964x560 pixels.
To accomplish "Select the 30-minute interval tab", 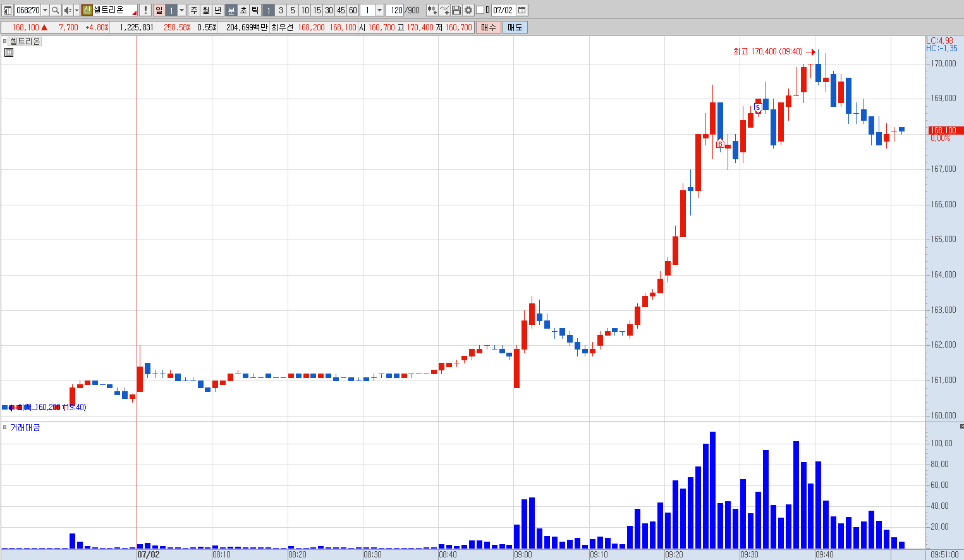I will [x=329, y=10].
